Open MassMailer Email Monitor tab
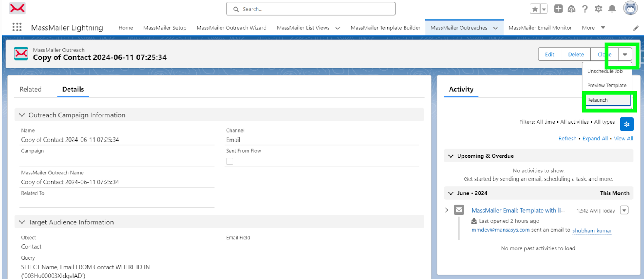The image size is (644, 279). coord(540,28)
